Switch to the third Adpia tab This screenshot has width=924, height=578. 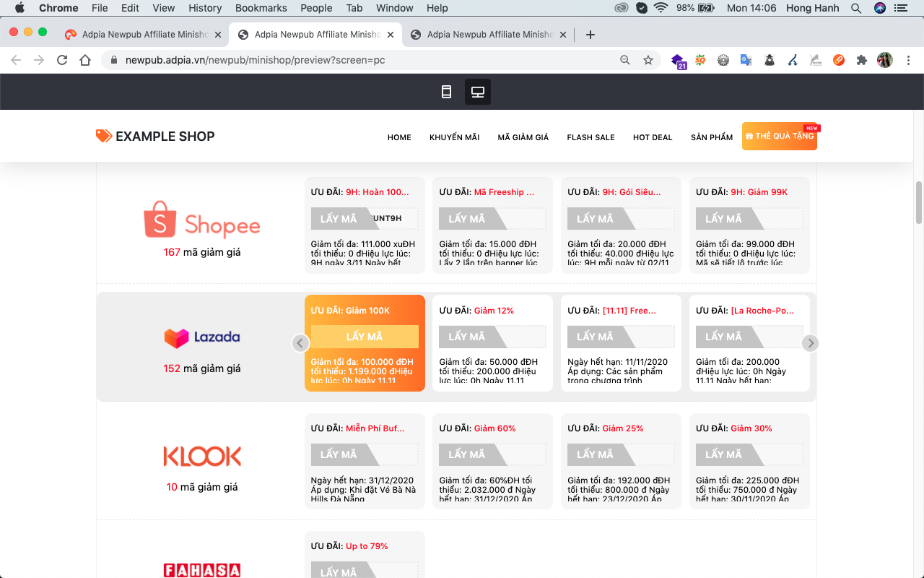click(x=489, y=34)
